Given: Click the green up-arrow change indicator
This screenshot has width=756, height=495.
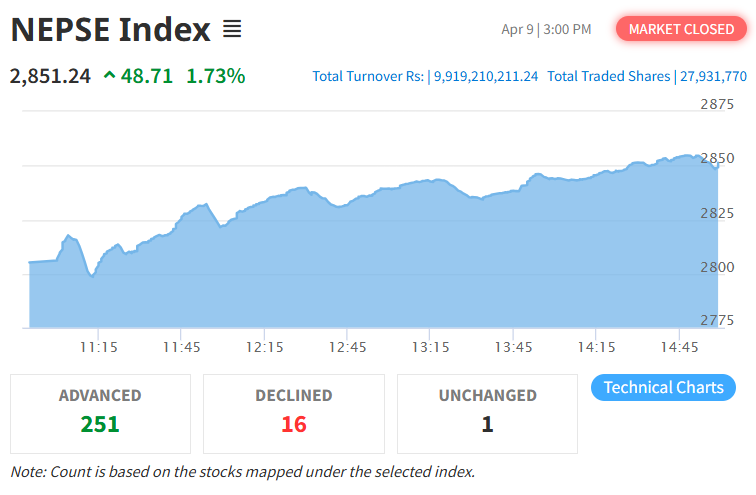Looking at the screenshot, I should tap(108, 75).
